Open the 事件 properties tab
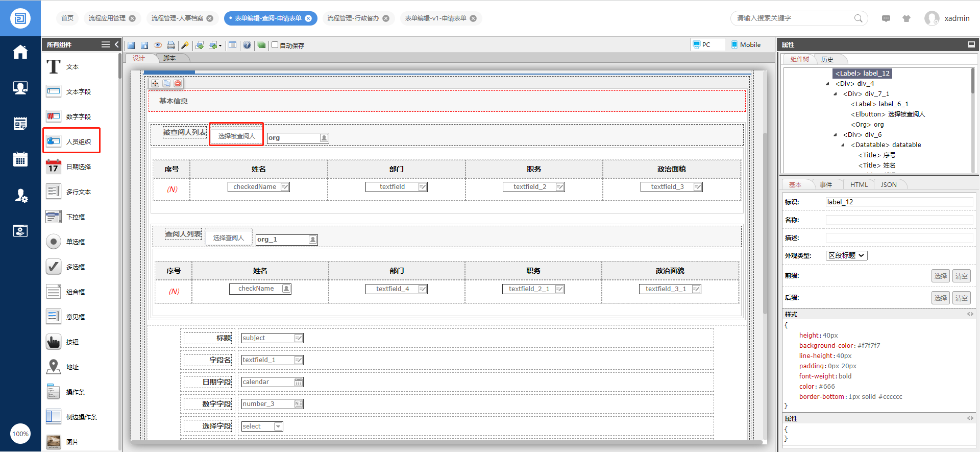Viewport: 980px width, 452px height. click(825, 185)
